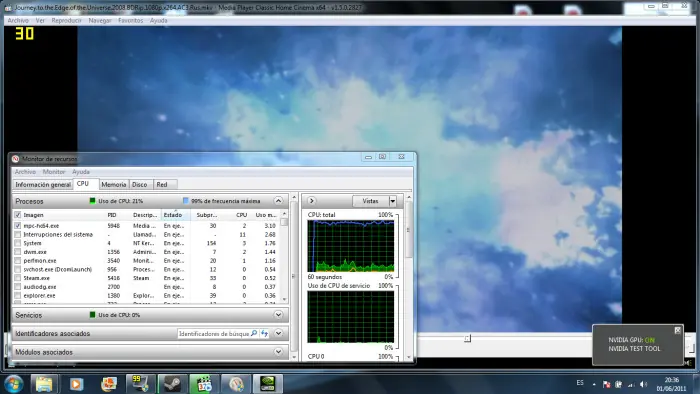Collapse the graphs pane arrow button
This screenshot has width=700, height=394.
[x=312, y=201]
